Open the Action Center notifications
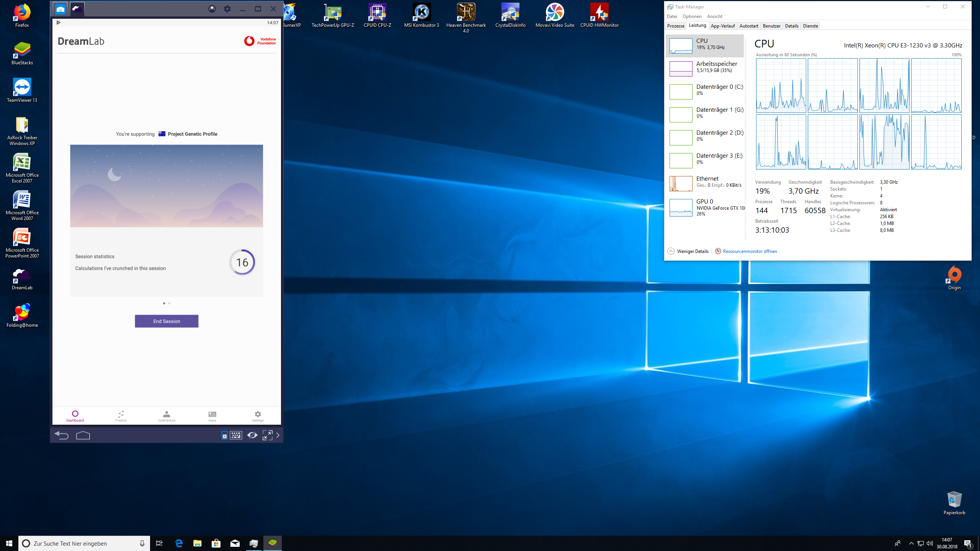 pyautogui.click(x=968, y=543)
